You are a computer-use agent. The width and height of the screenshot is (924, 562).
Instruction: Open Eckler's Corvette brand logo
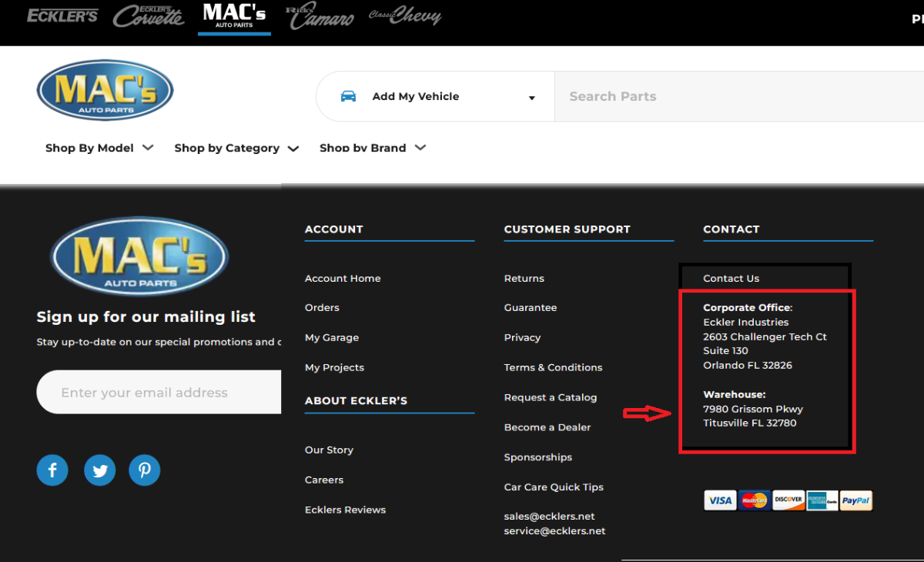149,16
